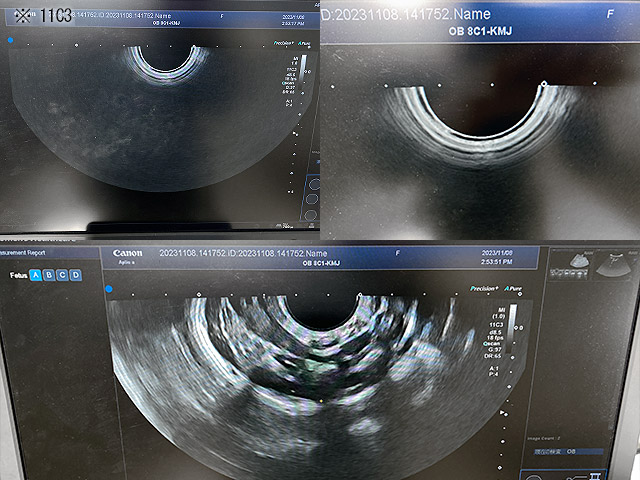Image resolution: width=640 pixels, height=480 pixels.
Task: Click the 'Fetus' label in bottom-left panel
Action: (18, 276)
